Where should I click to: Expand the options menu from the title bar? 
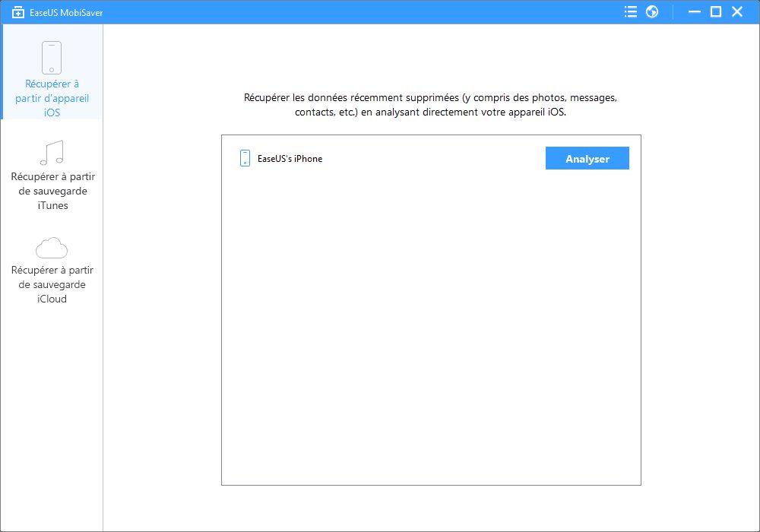tap(630, 11)
